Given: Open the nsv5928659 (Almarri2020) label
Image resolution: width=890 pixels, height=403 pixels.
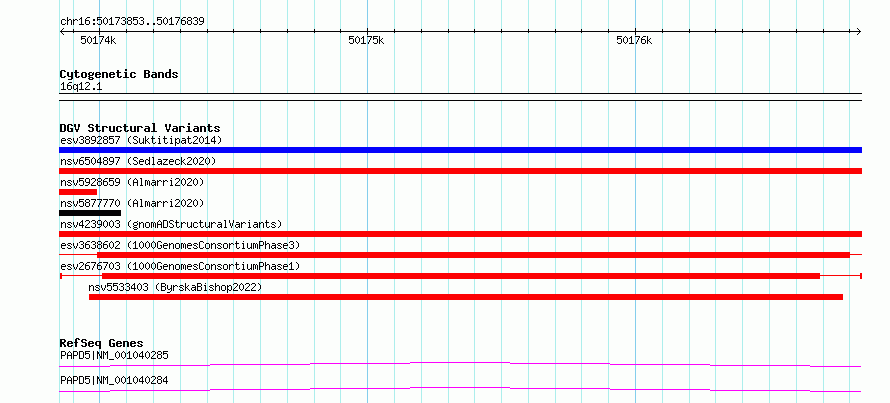Looking at the screenshot, I should (x=132, y=182).
